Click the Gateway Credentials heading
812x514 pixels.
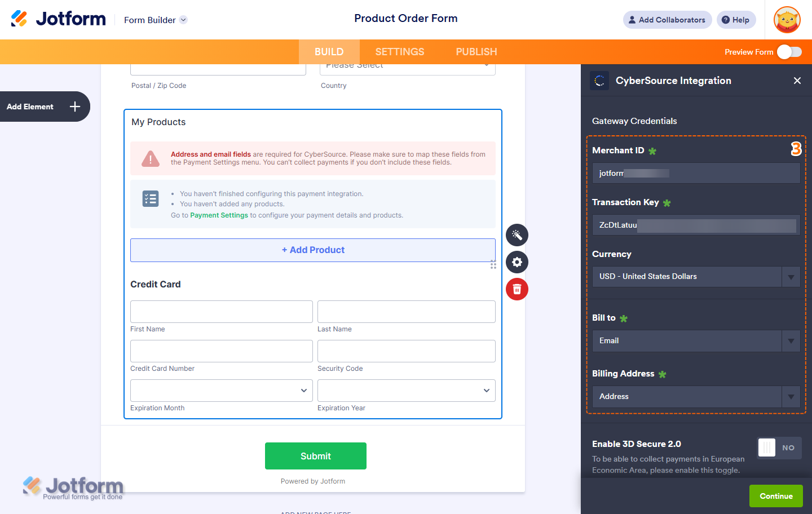pos(634,121)
